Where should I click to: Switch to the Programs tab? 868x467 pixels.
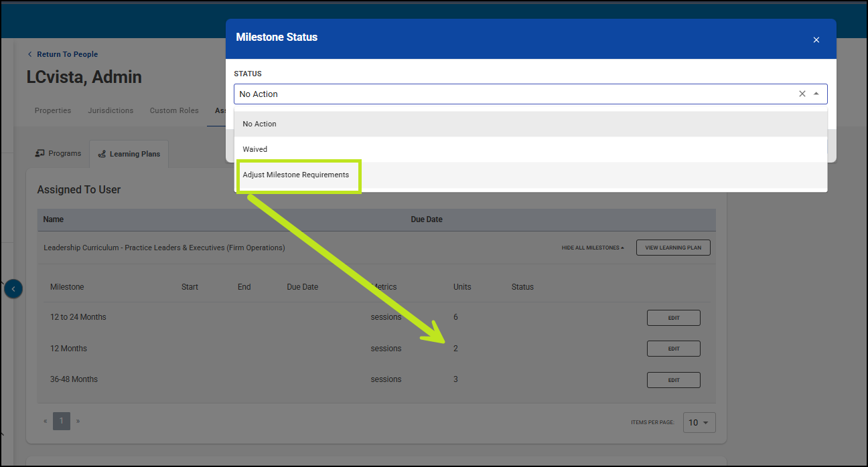(x=58, y=154)
